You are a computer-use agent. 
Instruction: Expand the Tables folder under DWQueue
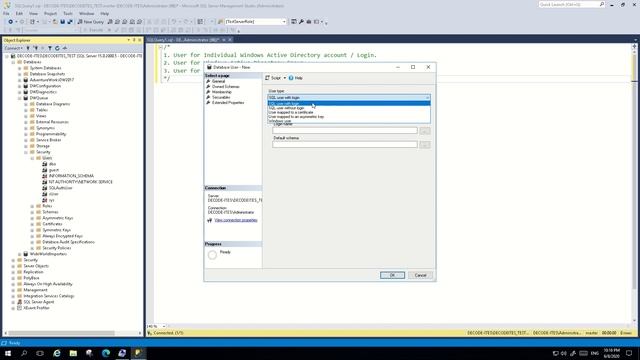click(x=26, y=110)
